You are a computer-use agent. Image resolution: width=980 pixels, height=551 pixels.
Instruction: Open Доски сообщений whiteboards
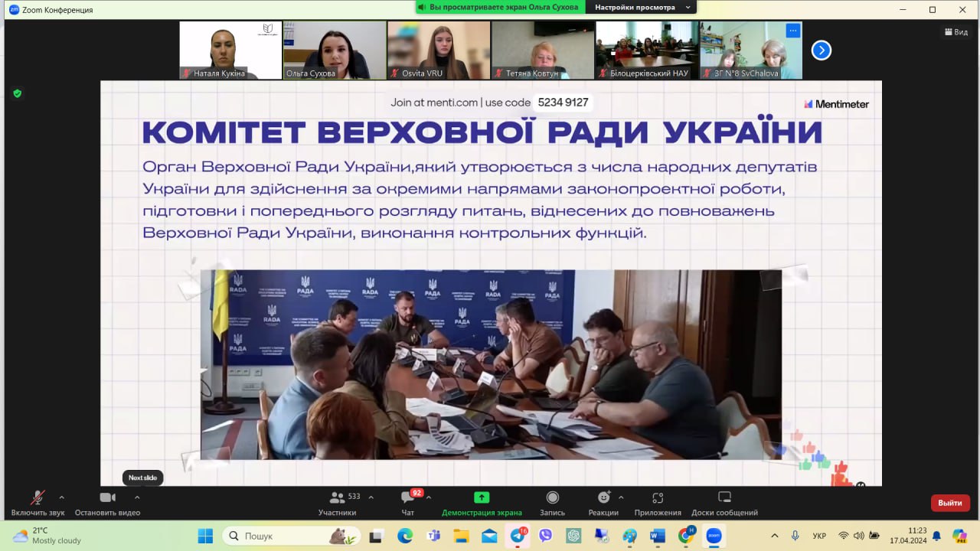pyautogui.click(x=724, y=504)
